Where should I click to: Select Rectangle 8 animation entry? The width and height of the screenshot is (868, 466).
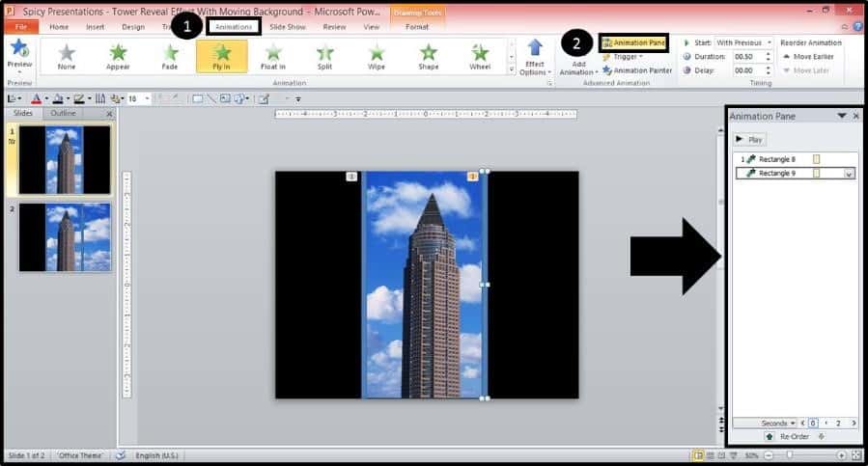pos(795,159)
